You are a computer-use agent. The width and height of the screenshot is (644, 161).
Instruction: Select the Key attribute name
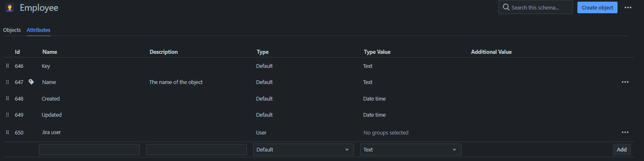[46, 66]
